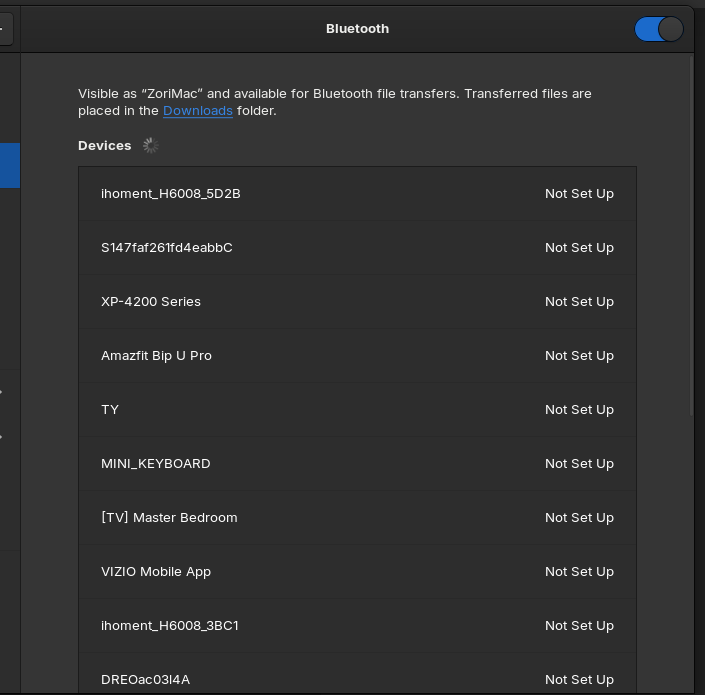
Task: Select [TV] Master Bedroom device
Action: pyautogui.click(x=357, y=517)
